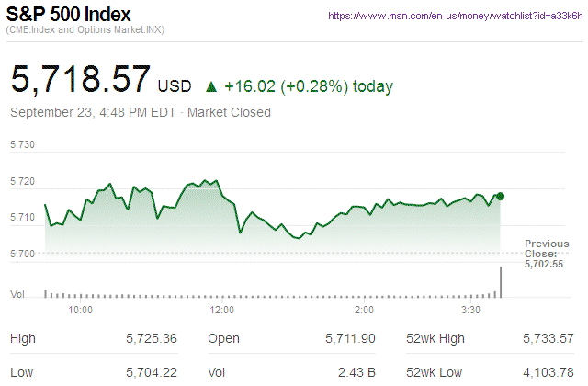Select the 3:30 time axis label

471,311
